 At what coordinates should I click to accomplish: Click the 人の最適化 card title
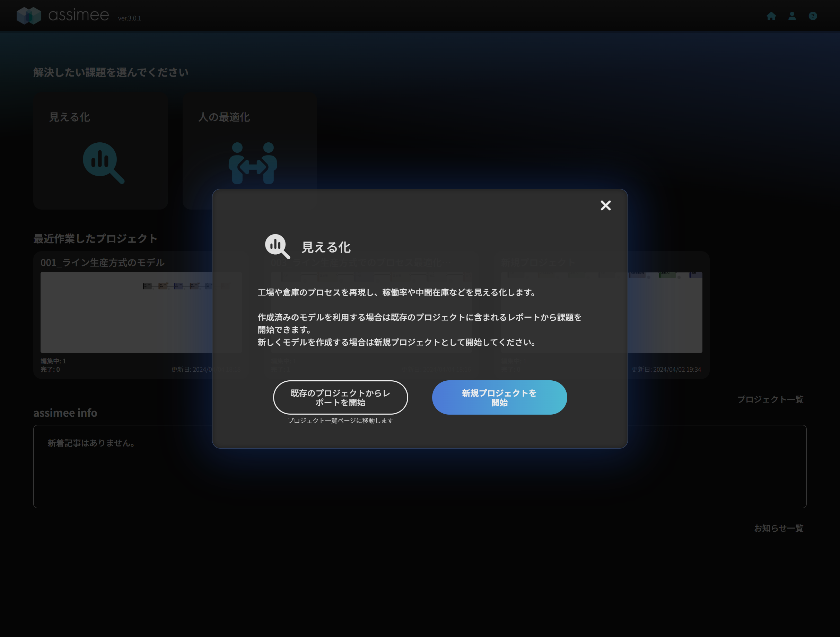tap(224, 117)
